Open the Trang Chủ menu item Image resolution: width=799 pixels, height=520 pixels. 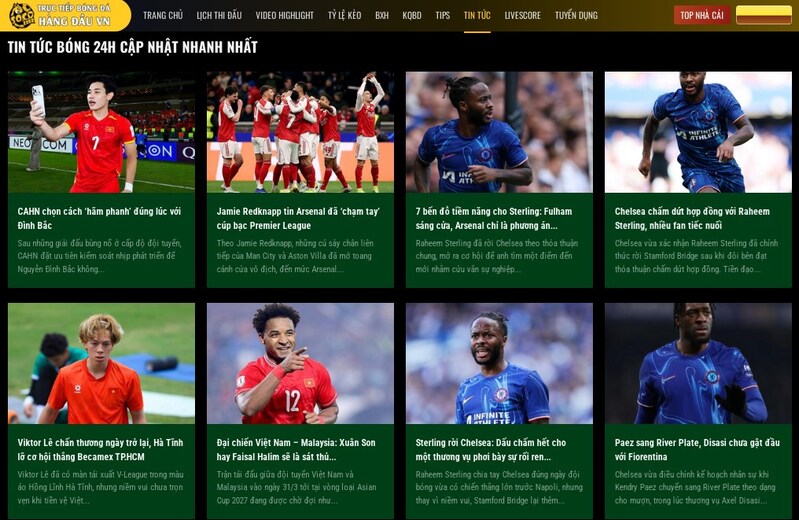point(163,15)
